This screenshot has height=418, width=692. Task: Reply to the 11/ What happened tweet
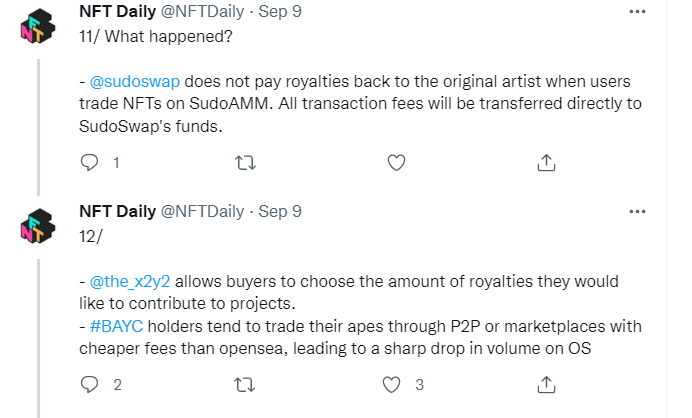pyautogui.click(x=90, y=162)
